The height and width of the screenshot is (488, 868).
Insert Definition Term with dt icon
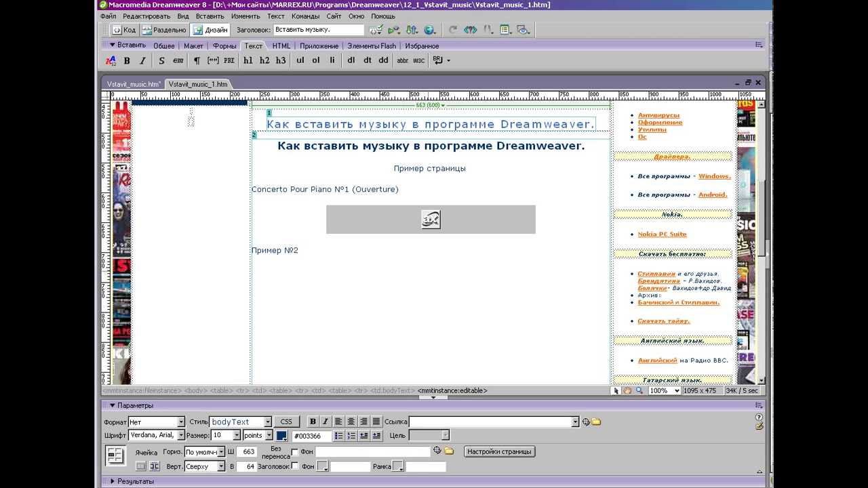click(368, 60)
